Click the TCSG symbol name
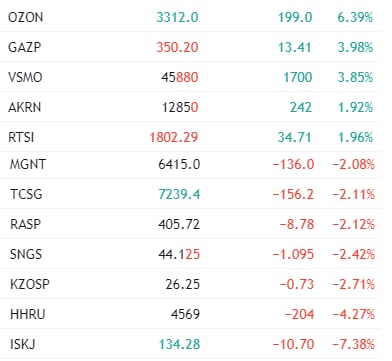This screenshot has width=392, height=361. pyautogui.click(x=26, y=194)
